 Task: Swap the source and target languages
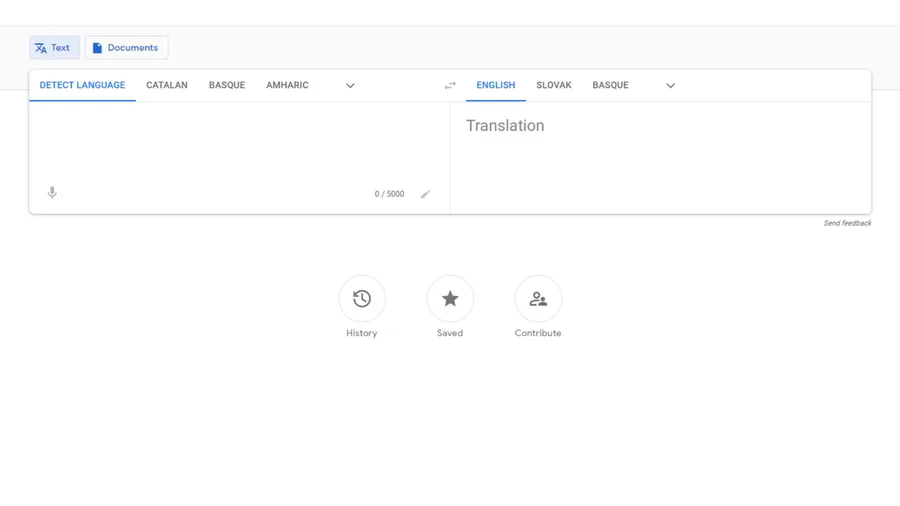point(450,85)
